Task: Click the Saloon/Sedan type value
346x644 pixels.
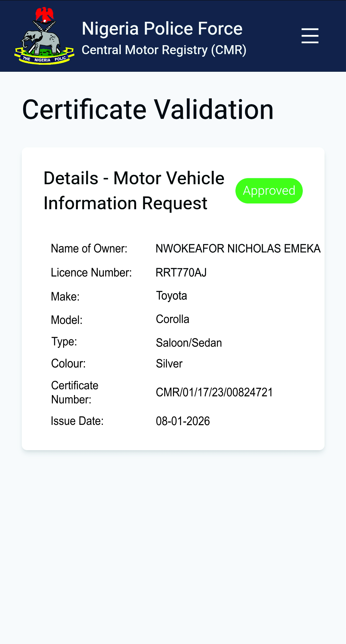Action: pyautogui.click(x=189, y=343)
